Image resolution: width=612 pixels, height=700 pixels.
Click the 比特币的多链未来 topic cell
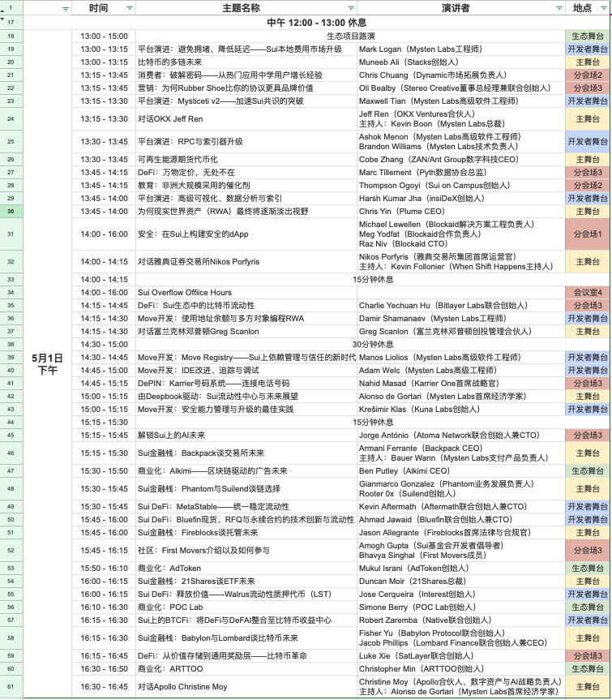click(x=246, y=62)
